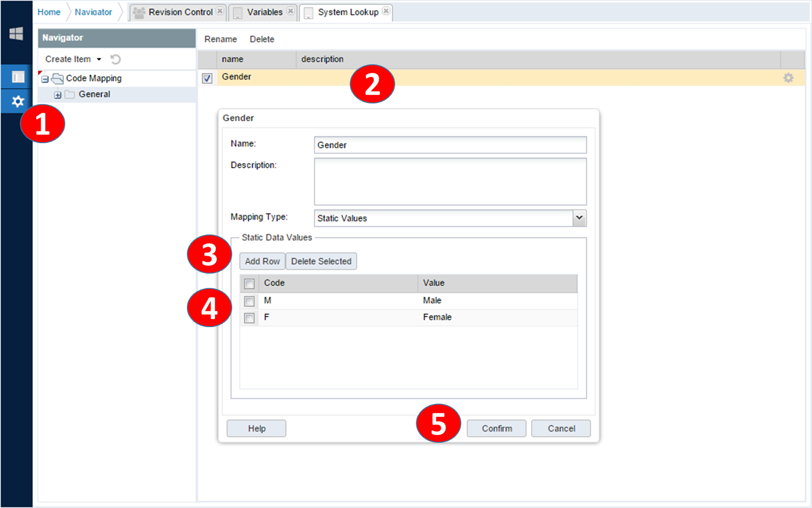The image size is (812, 508).
Task: Open the list panel icon in sidebar
Action: [x=17, y=77]
